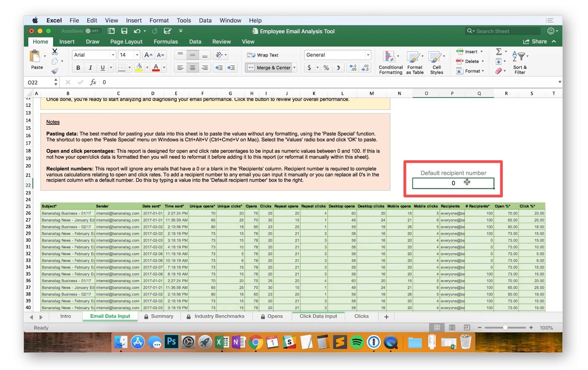Screen dimensions: 588x370
Task: Align text left in the cell
Action: [180, 68]
